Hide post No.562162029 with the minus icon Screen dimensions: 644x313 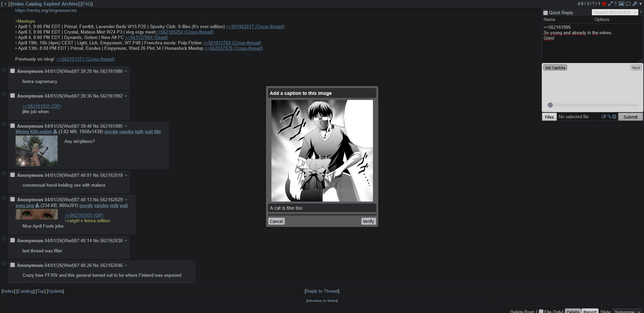pyautogui.click(x=4, y=198)
